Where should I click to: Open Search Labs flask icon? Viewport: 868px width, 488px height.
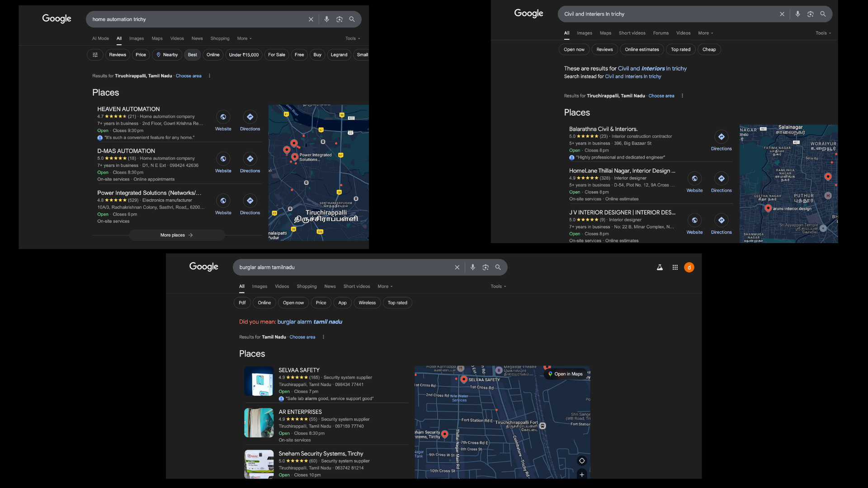tap(660, 267)
